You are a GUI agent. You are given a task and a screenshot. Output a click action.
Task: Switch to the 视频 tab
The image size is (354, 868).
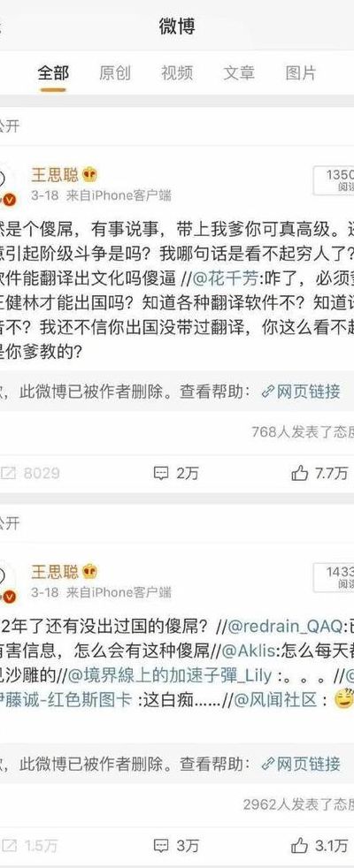pos(177,72)
